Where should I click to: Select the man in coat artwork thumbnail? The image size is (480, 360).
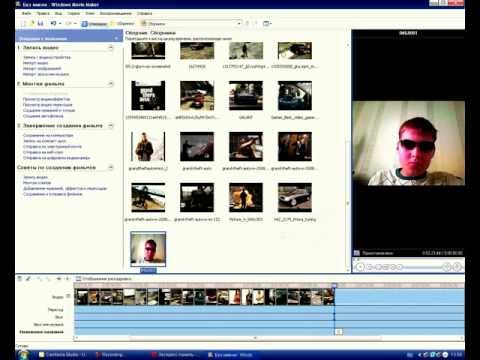pos(148,147)
